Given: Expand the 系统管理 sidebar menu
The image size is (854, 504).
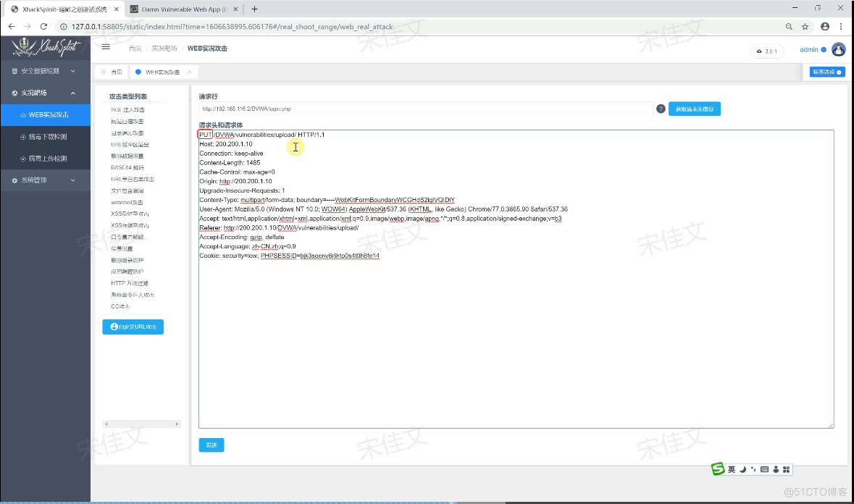Looking at the screenshot, I should click(45, 180).
